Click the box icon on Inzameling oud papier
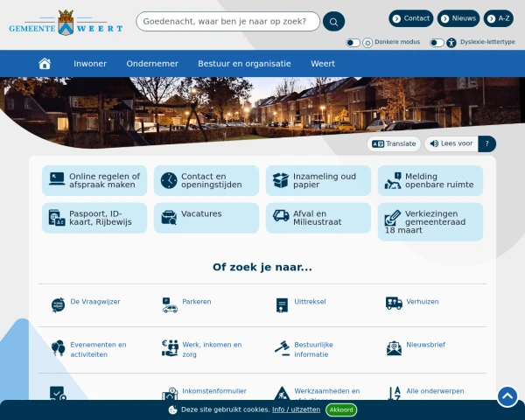This screenshot has width=525, height=420. pyautogui.click(x=281, y=180)
